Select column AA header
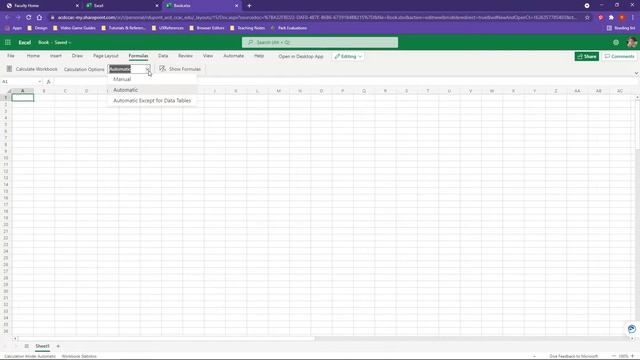 pyautogui.click(x=577, y=91)
